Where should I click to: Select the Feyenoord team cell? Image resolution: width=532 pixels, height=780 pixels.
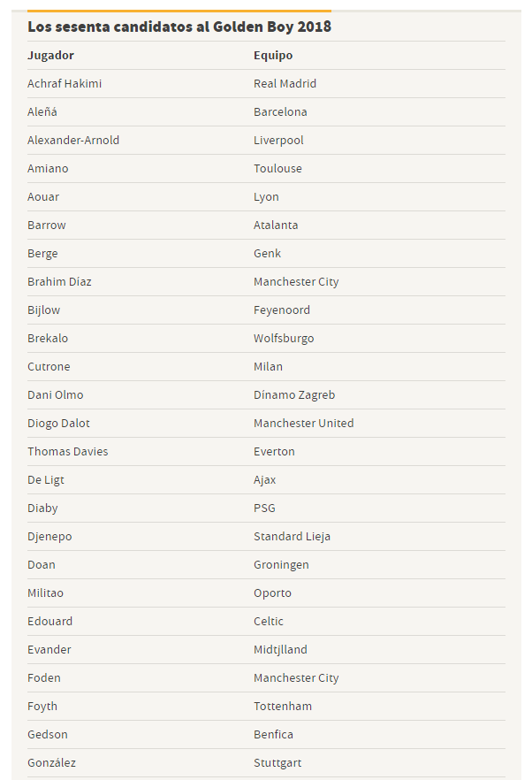[282, 310]
